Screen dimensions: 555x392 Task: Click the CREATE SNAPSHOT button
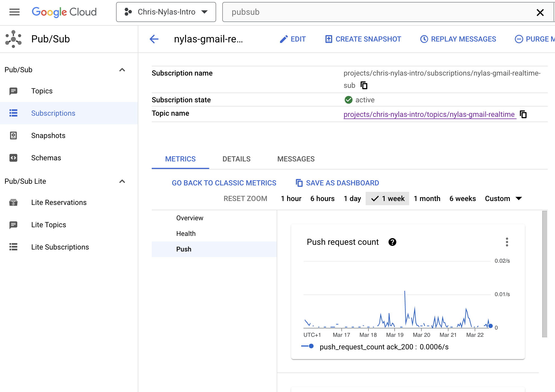[363, 39]
